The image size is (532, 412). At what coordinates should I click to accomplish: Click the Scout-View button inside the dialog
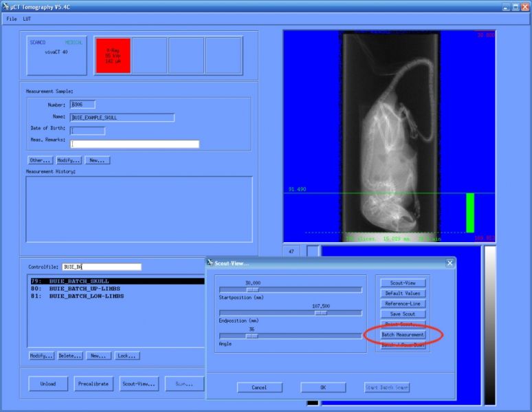(x=403, y=283)
